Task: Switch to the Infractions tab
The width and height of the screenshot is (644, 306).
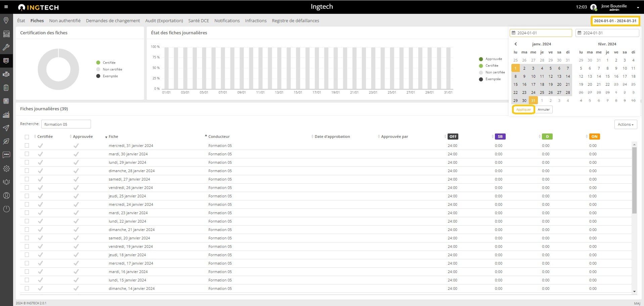Action: [x=256, y=21]
